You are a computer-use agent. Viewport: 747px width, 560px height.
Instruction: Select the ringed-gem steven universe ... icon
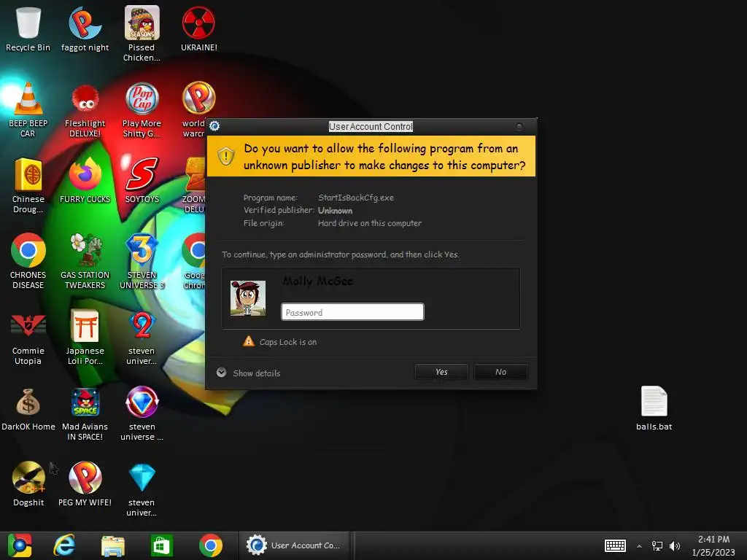(x=142, y=413)
